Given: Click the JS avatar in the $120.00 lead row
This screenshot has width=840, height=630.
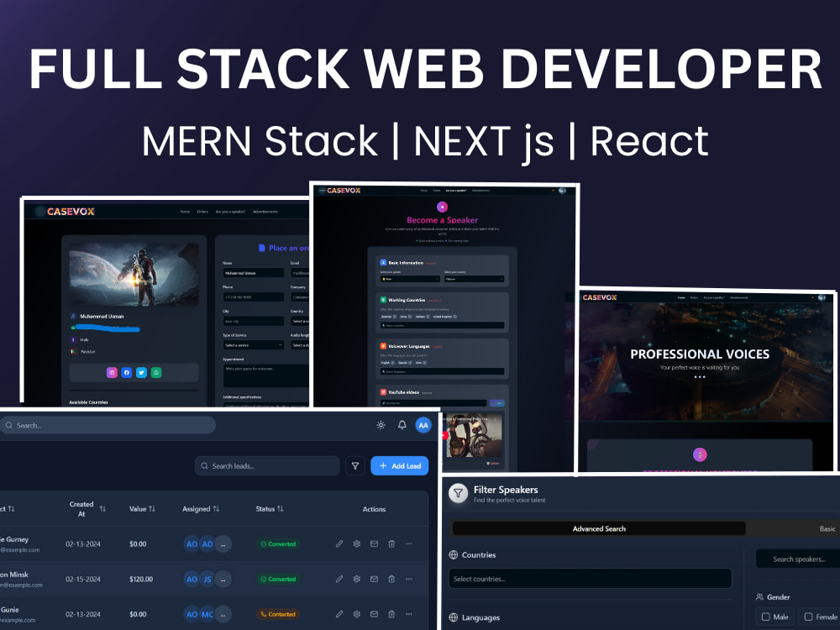Looking at the screenshot, I should (207, 579).
